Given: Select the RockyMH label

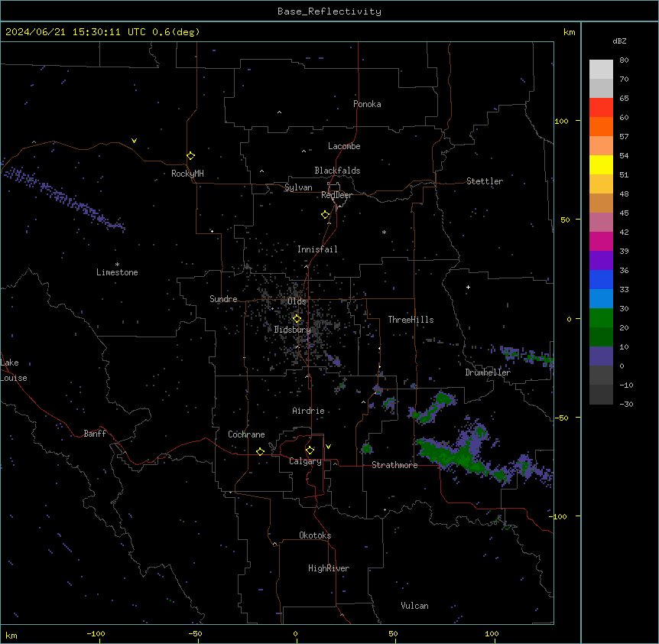Looking at the screenshot, I should coord(187,174).
